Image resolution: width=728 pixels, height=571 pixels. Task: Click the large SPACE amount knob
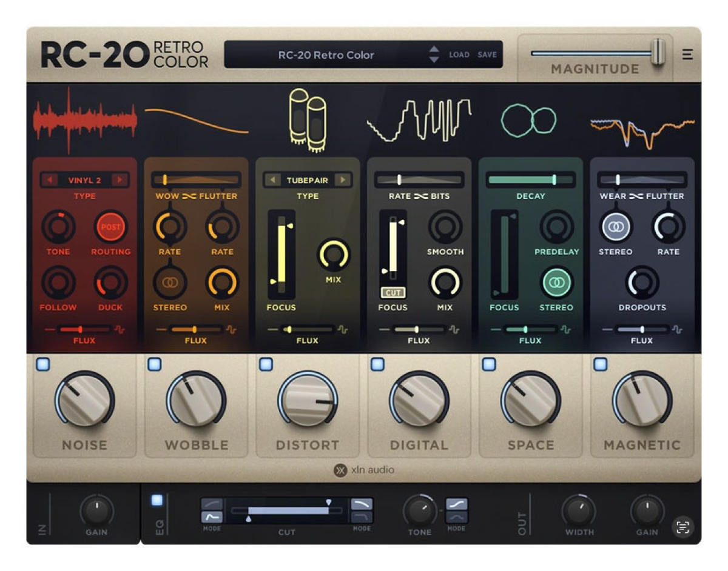pos(531,401)
